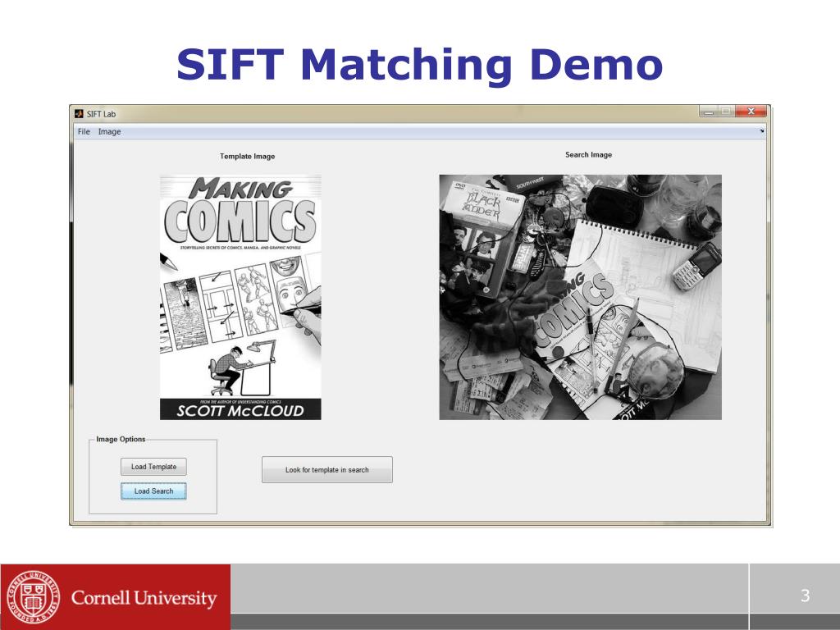This screenshot has height=630, width=840.
Task: Click the slide number 3
Action: [806, 596]
